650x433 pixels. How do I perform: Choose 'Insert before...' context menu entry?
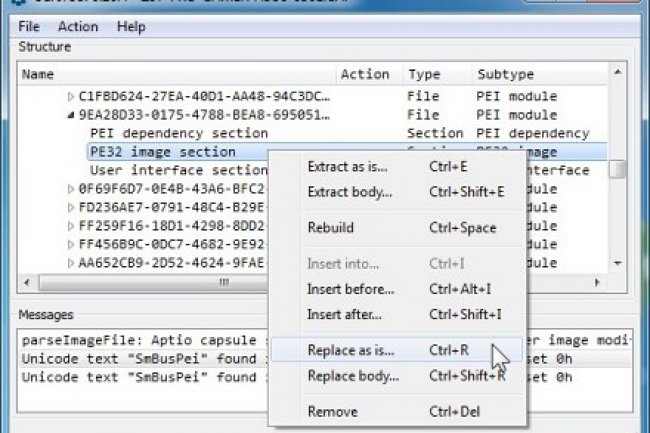[350, 290]
